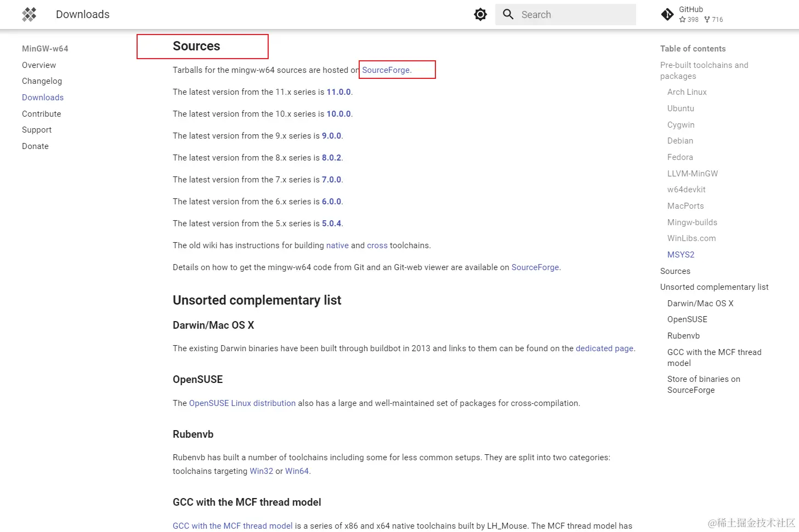Image resolution: width=799 pixels, height=532 pixels.
Task: Click the Unsorted complementary list heading
Action: pyautogui.click(x=257, y=300)
